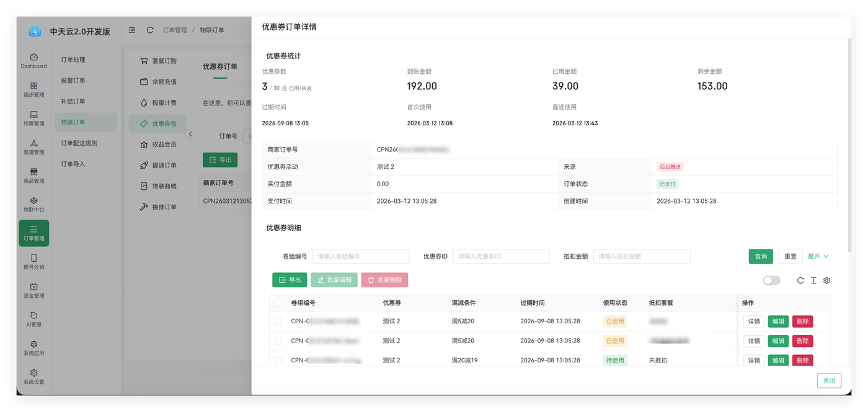Click the 重置 button
The width and height of the screenshot is (868, 412).
(790, 256)
